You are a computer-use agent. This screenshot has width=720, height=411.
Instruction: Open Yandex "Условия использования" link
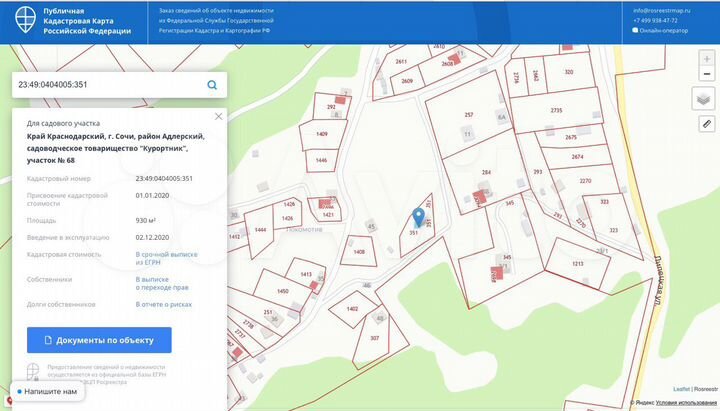click(x=685, y=404)
